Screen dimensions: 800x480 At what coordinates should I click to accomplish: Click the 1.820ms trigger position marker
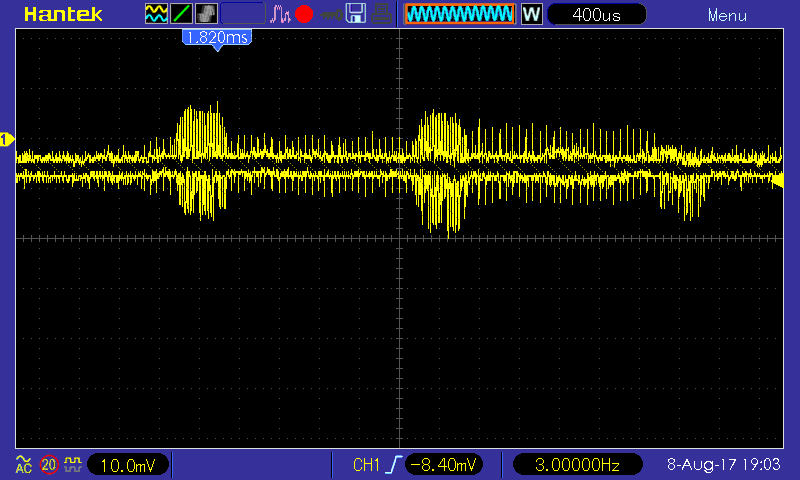pyautogui.click(x=217, y=39)
